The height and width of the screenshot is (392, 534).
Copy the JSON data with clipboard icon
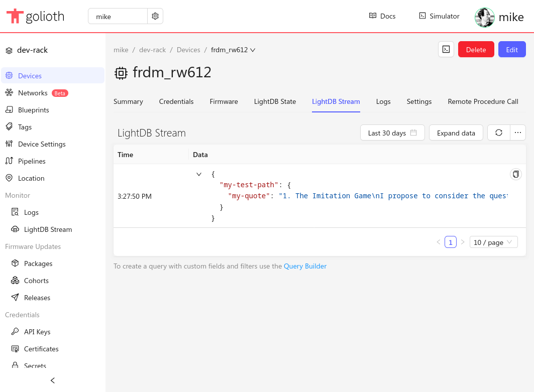515,174
